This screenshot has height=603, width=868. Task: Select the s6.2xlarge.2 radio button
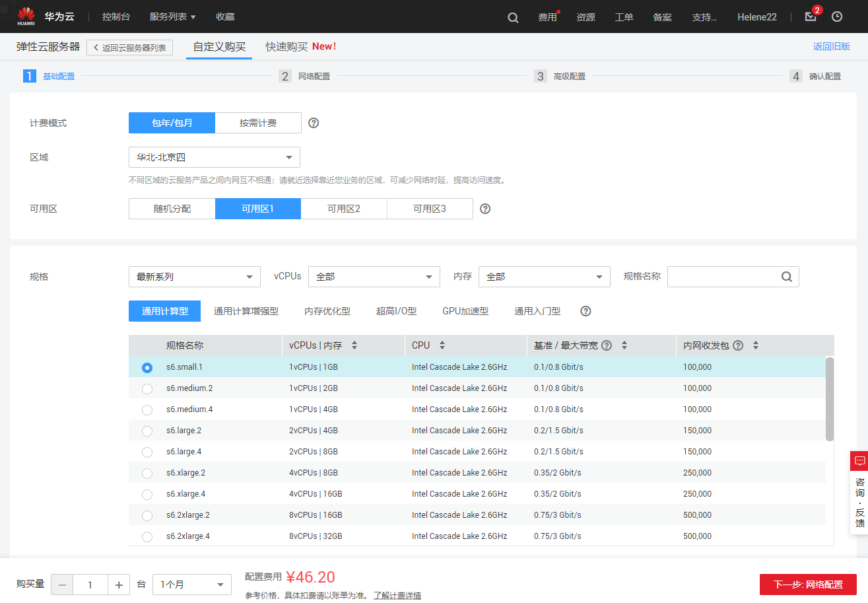click(147, 515)
